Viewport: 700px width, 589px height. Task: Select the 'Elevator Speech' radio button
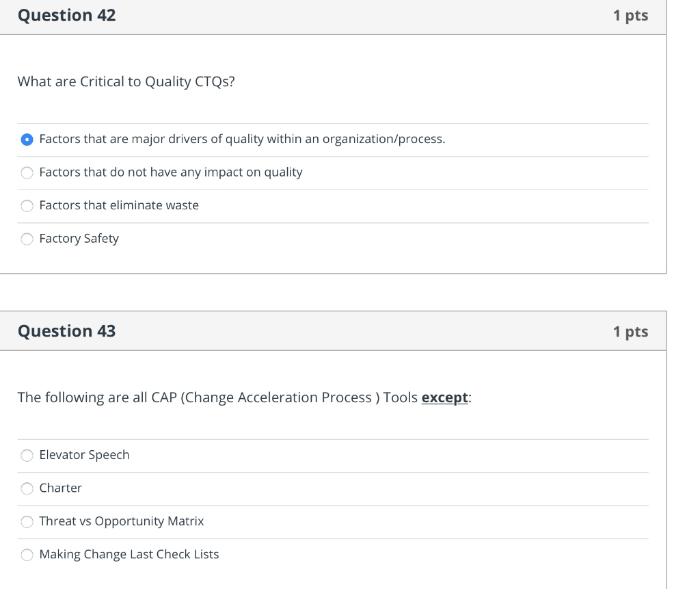27,455
